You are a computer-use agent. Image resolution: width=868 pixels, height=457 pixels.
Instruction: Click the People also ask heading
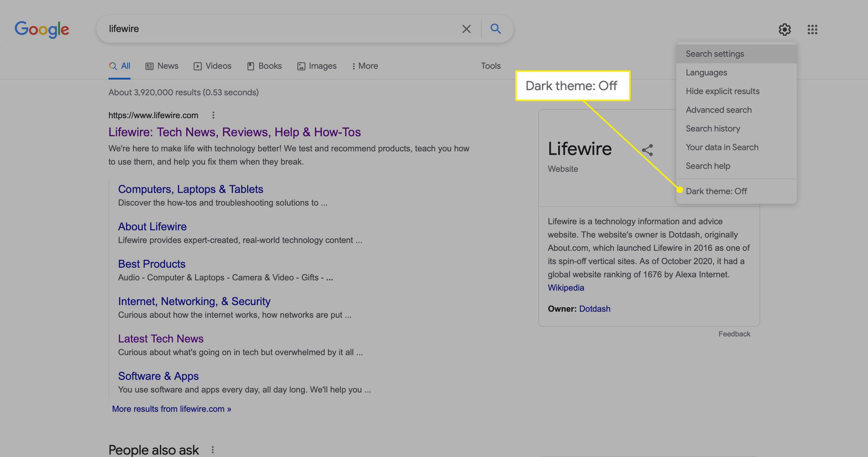coord(154,450)
